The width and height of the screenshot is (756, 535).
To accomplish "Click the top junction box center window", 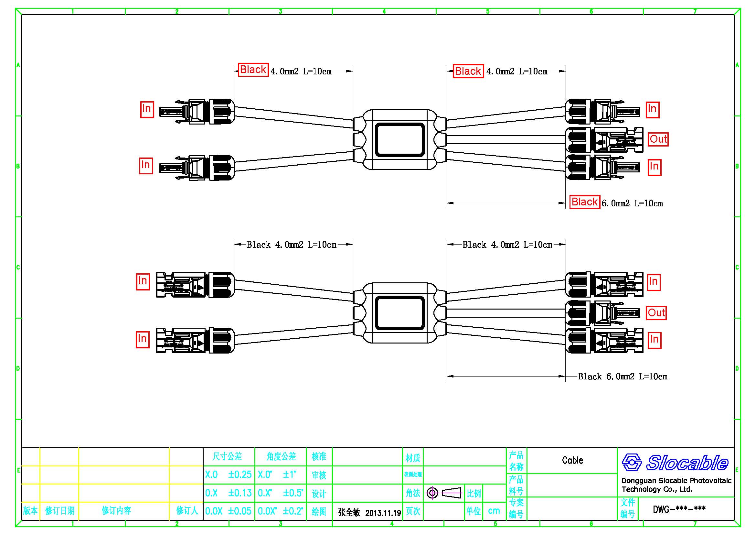I will click(x=400, y=140).
